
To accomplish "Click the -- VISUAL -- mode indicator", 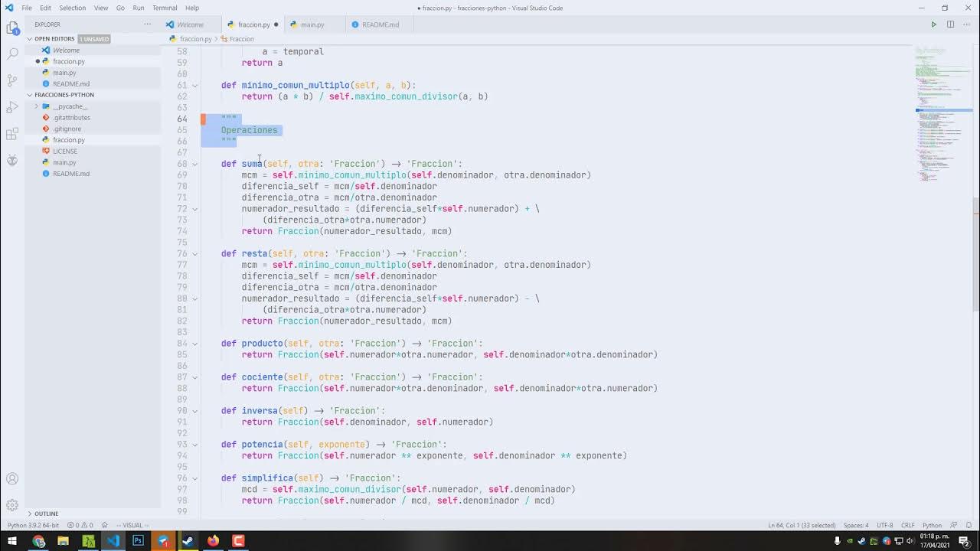I will tap(132, 525).
